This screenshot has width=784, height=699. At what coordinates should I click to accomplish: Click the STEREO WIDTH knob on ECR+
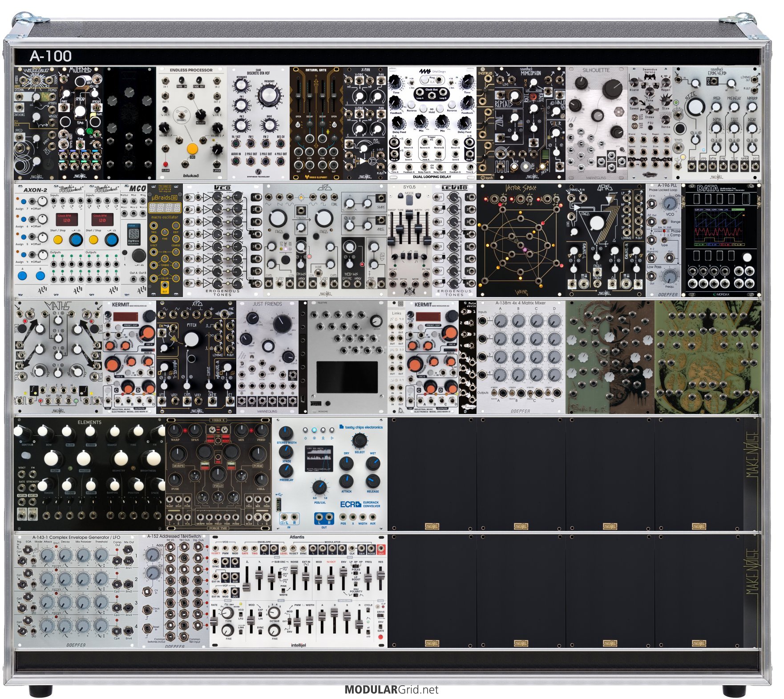tap(285, 433)
